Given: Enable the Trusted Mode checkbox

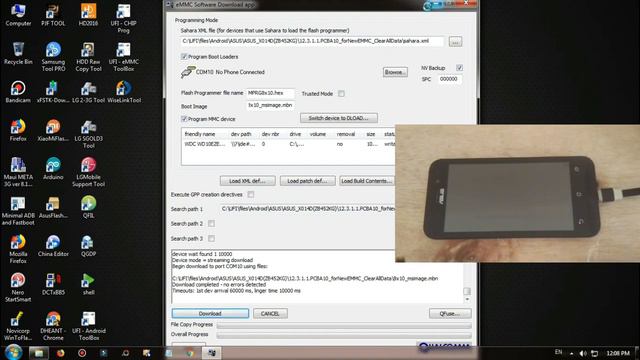Looking at the screenshot, I should [x=341, y=93].
